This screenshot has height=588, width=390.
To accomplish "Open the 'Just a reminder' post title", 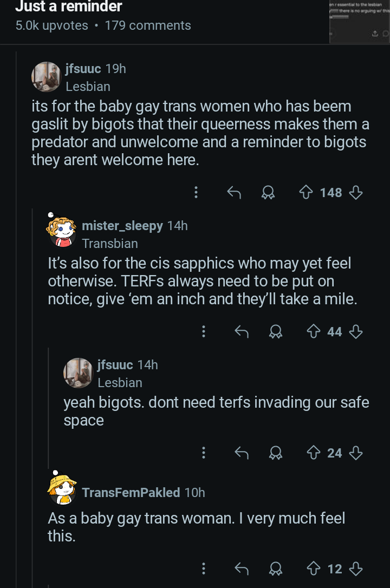I will pyautogui.click(x=68, y=6).
